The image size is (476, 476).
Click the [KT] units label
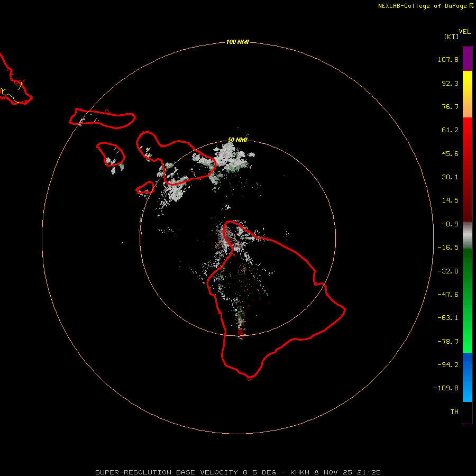[x=451, y=36]
